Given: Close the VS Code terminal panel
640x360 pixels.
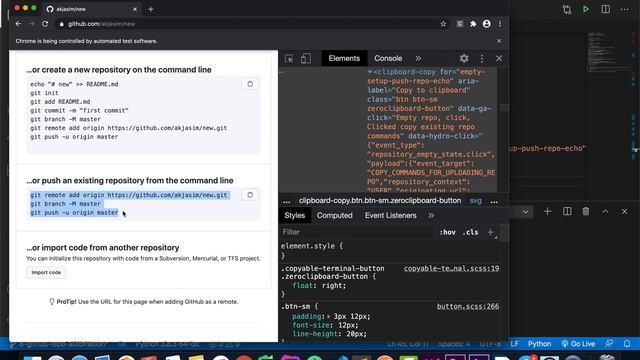Looking at the screenshot, I should coord(624,211).
